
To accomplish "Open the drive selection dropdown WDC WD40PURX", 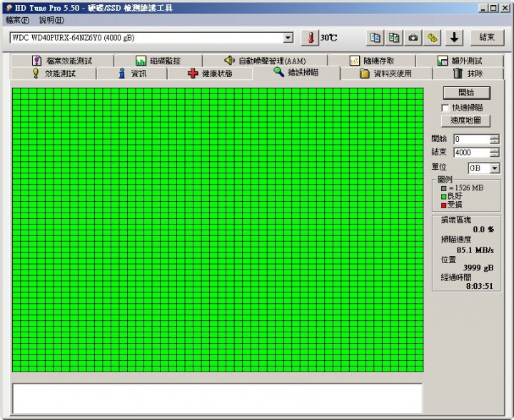I will coord(151,38).
